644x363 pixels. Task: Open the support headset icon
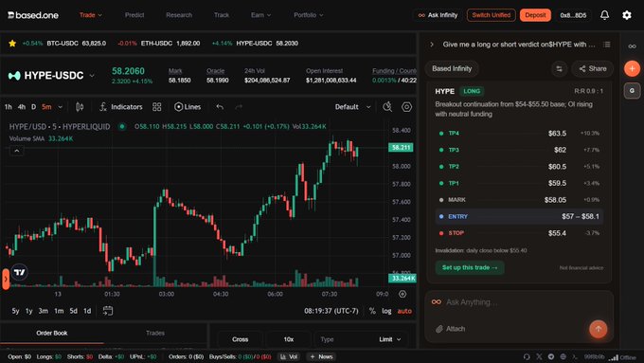click(x=527, y=356)
